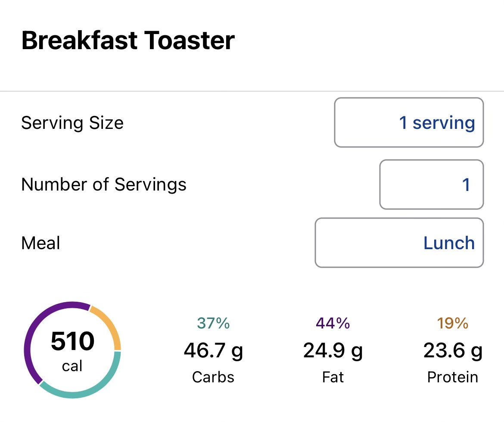Select the 24.9 g fat value
The height and width of the screenshot is (422, 504).
pyautogui.click(x=333, y=351)
